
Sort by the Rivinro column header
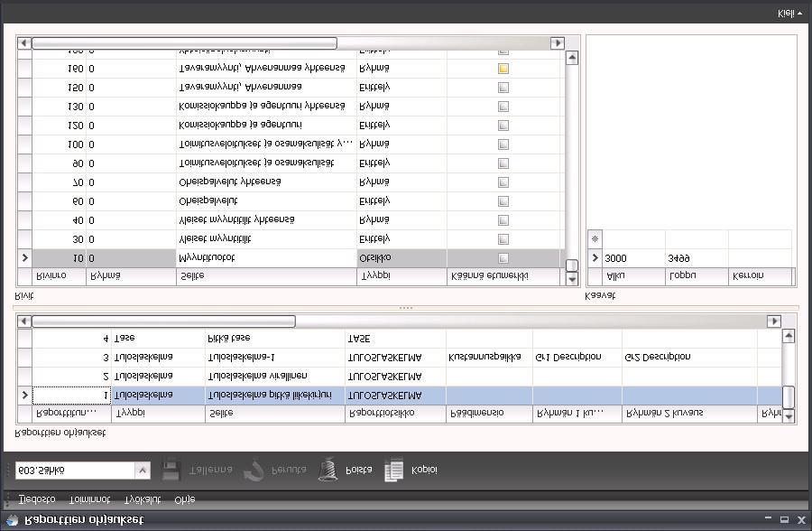click(59, 275)
